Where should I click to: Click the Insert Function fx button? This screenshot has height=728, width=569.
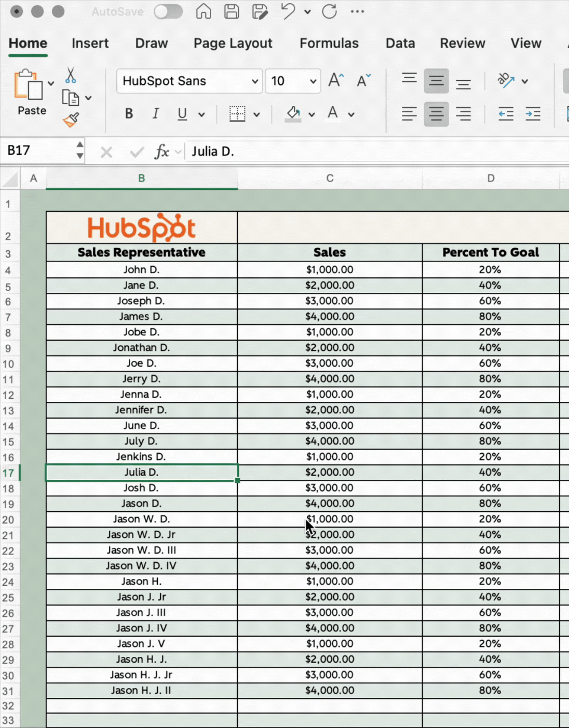(161, 152)
